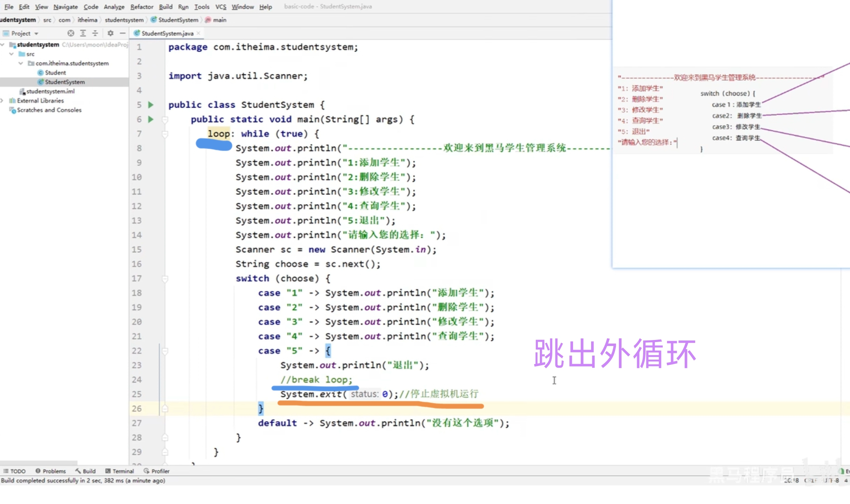The width and height of the screenshot is (850, 504).
Task: Run main method via gutter arrow
Action: 151,119
